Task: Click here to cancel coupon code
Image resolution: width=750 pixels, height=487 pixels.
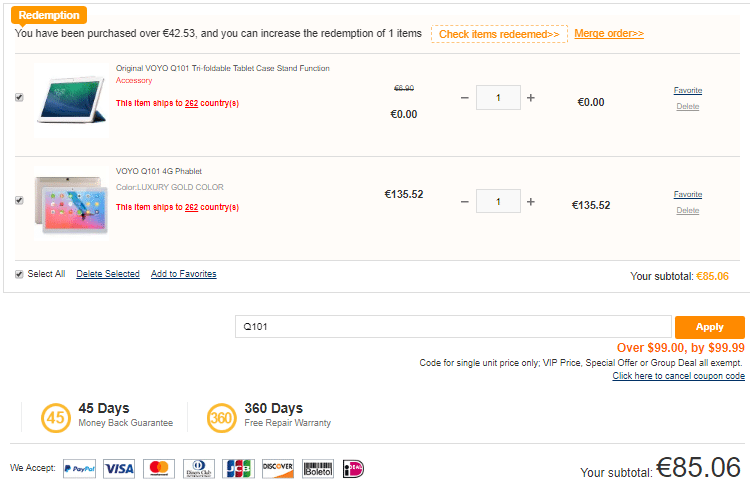Action: coord(678,376)
